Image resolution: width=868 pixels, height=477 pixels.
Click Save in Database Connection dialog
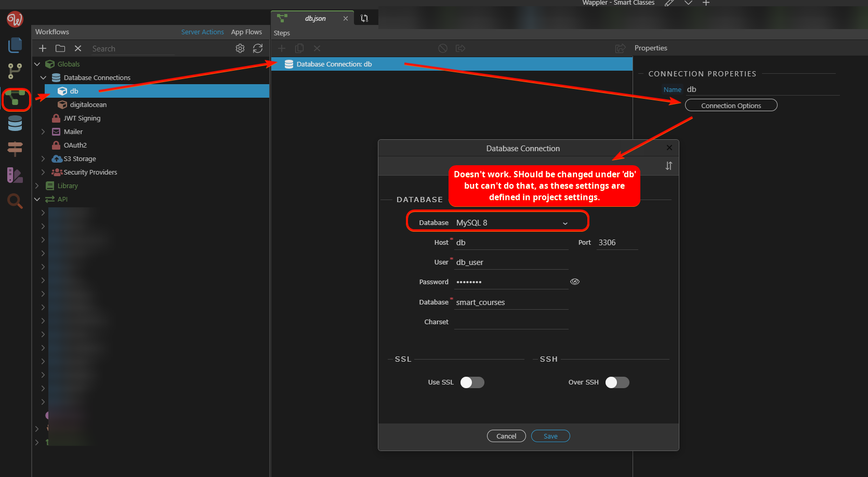(x=550, y=436)
